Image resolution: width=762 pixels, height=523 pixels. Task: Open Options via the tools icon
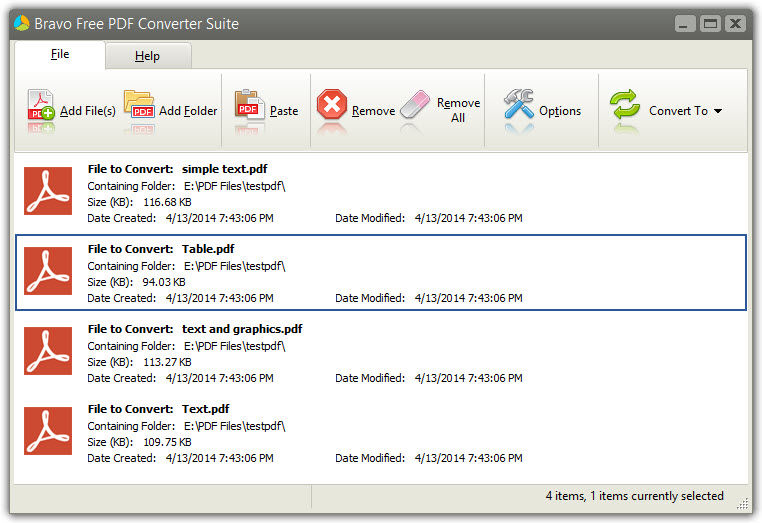point(519,104)
